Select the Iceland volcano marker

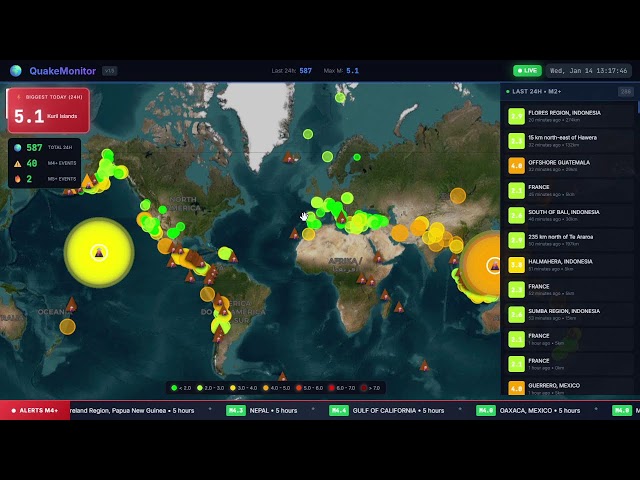[289, 157]
